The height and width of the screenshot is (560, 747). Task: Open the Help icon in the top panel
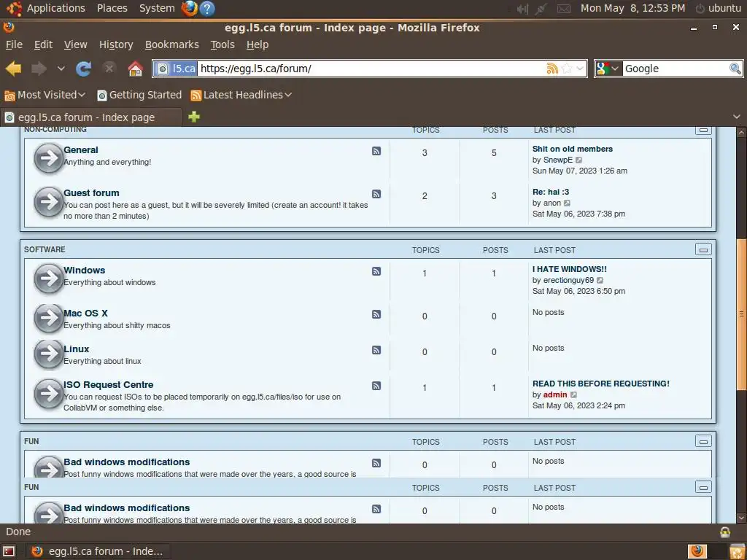(x=206, y=8)
